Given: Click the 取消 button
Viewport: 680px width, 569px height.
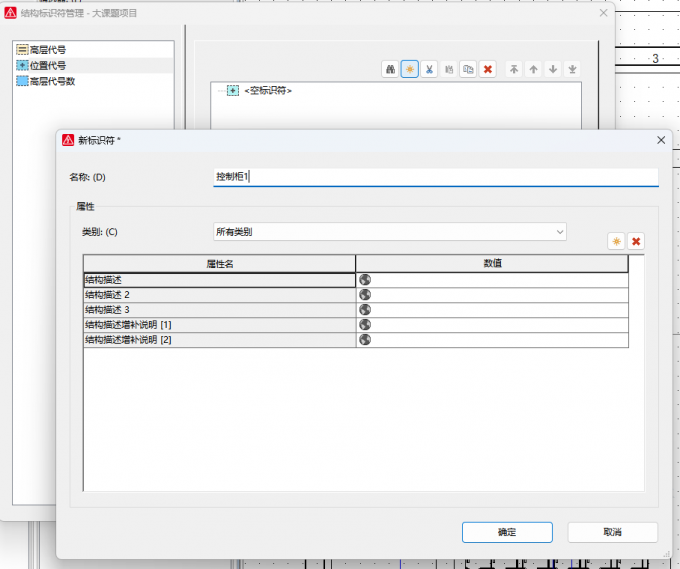Looking at the screenshot, I should (612, 532).
